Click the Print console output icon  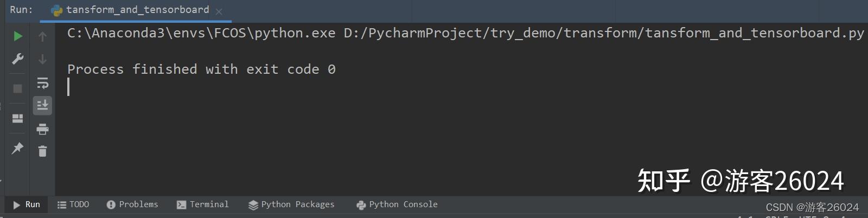[42, 129]
